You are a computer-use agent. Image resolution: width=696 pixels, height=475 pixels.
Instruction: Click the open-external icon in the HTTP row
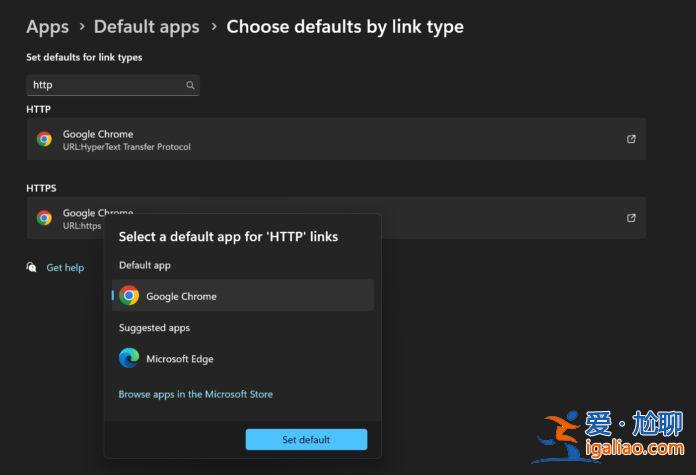tap(631, 139)
